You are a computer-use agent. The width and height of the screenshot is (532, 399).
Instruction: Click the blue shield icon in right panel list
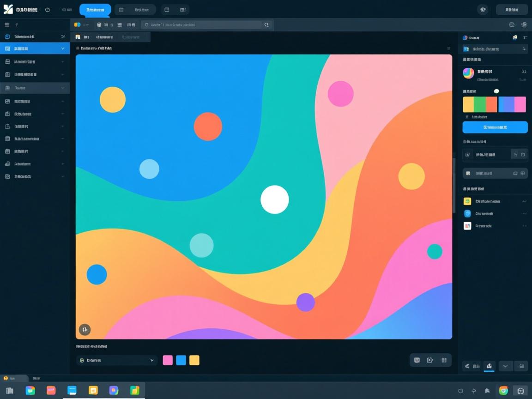click(467, 213)
